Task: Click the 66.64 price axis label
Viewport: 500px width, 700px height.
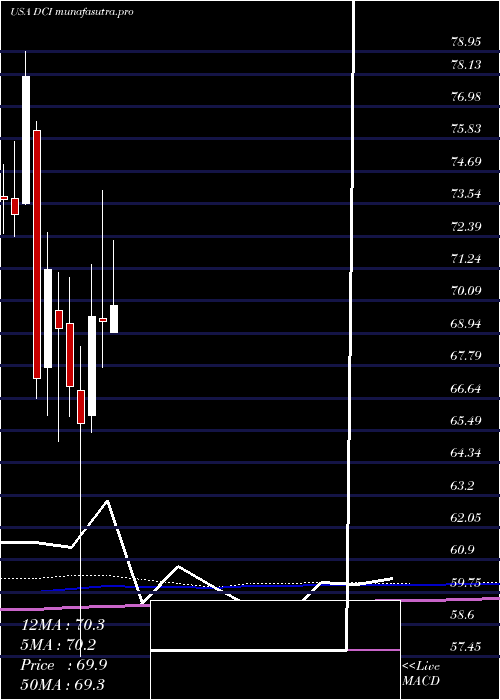Action: 466,389
